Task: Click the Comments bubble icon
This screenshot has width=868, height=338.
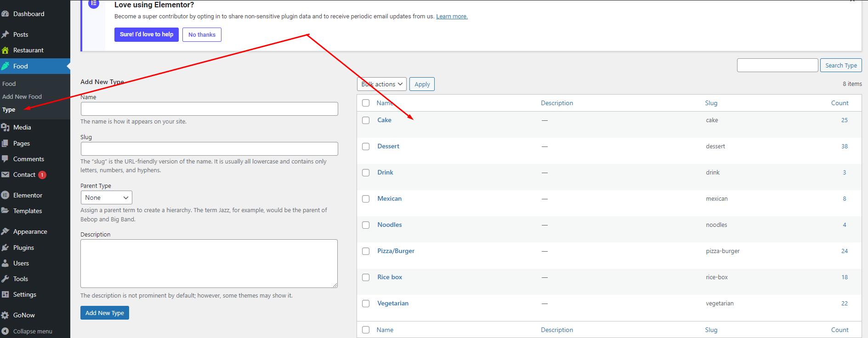Action: [6, 159]
